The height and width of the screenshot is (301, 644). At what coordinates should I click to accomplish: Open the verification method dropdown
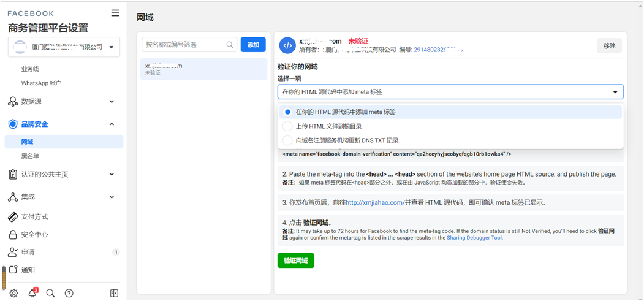click(x=450, y=92)
